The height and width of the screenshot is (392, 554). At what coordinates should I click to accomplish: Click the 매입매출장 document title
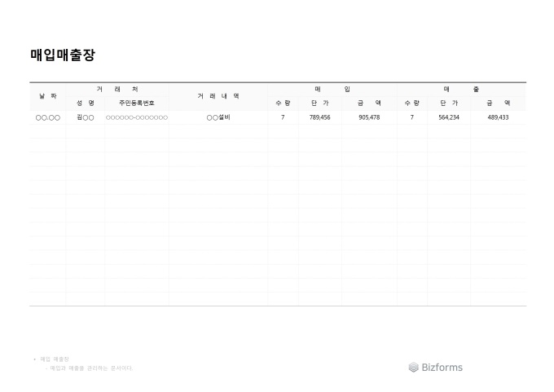click(x=63, y=55)
